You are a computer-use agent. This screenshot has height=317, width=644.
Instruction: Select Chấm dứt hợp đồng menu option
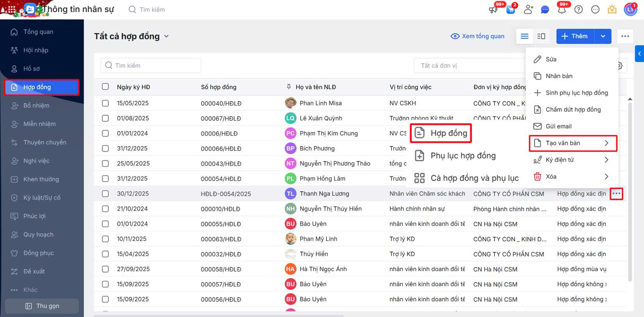[x=573, y=110]
